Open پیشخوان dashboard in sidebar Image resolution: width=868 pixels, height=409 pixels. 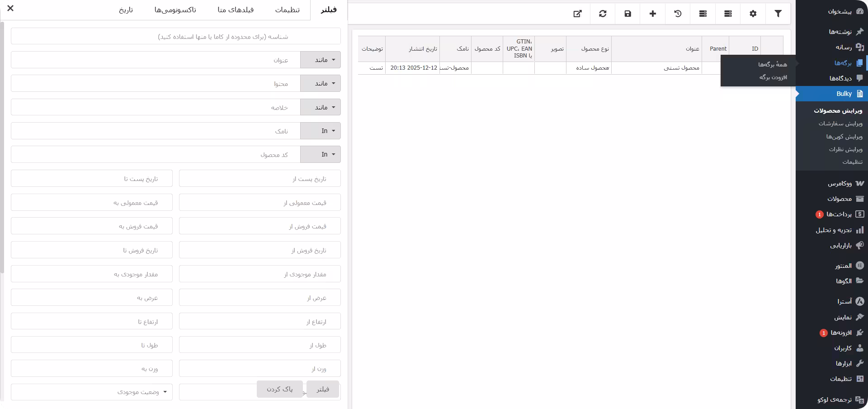click(832, 11)
